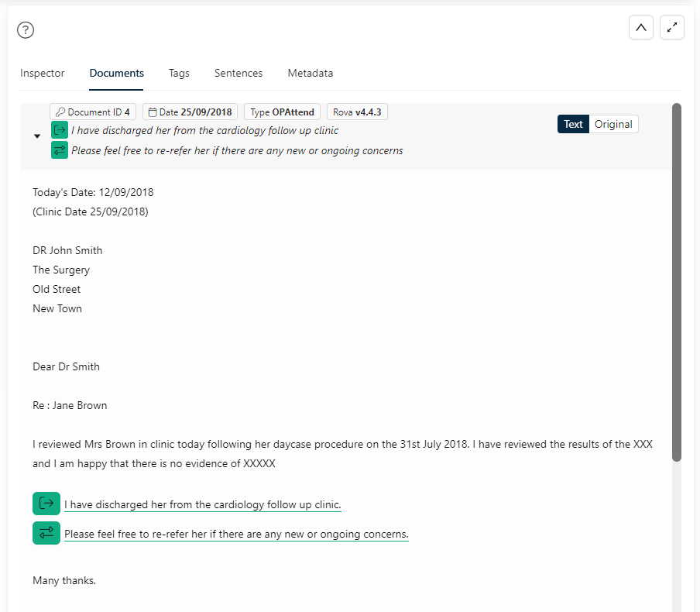Screen dimensions: 700x612
Task: Click the help question mark icon
Action: click(x=26, y=30)
